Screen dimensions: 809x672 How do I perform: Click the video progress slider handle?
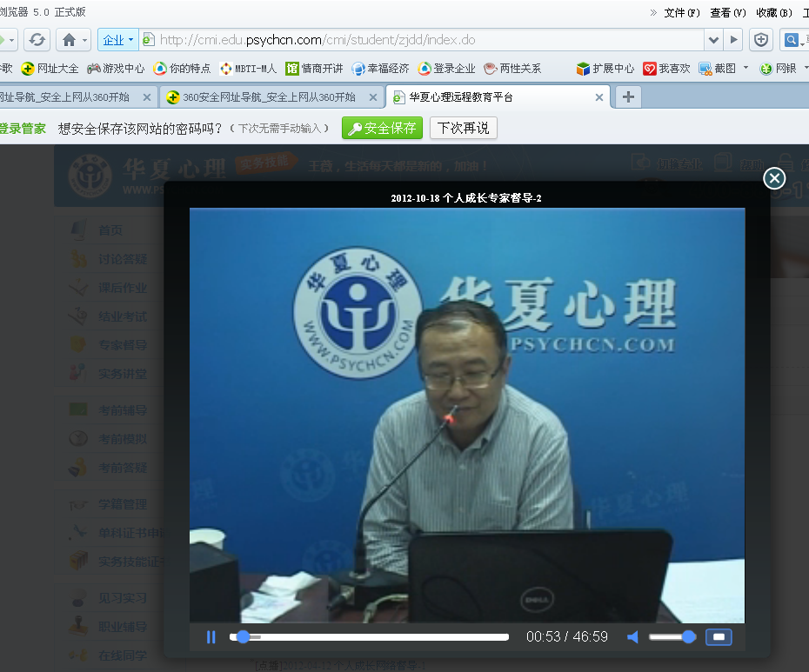tap(244, 637)
